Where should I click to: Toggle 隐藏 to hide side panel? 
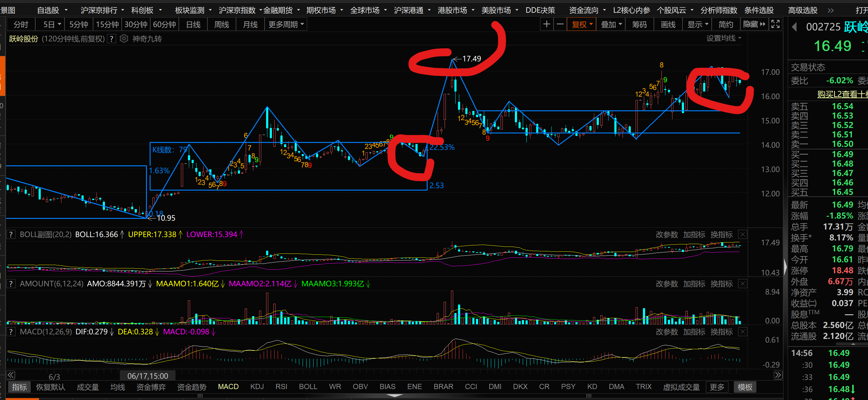click(x=754, y=24)
